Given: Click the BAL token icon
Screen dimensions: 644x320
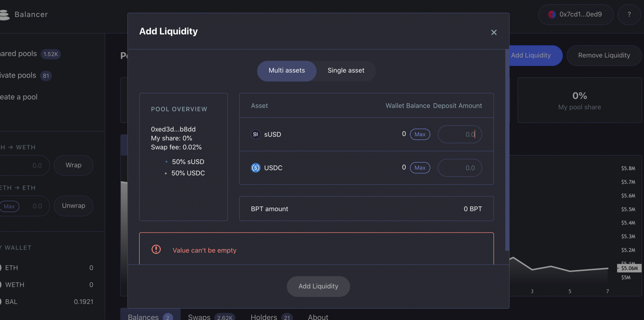Looking at the screenshot, I should [x=1, y=301].
